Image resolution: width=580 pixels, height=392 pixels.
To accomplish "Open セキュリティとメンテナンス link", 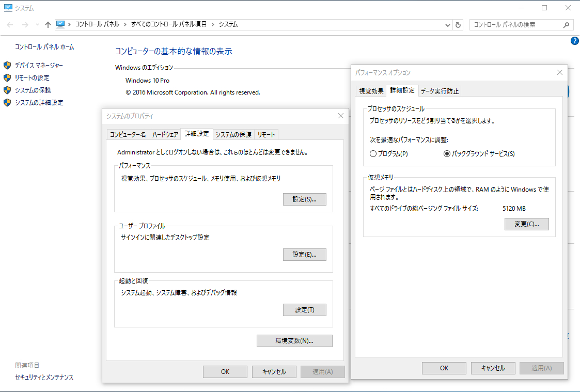I will pyautogui.click(x=44, y=377).
